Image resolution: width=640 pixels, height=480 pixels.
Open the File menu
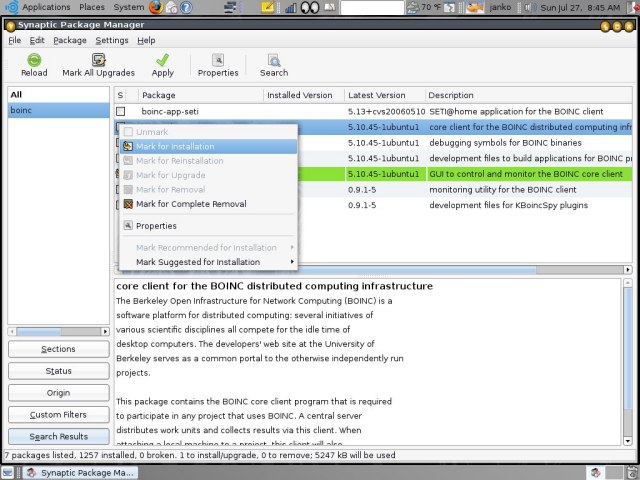pos(14,40)
